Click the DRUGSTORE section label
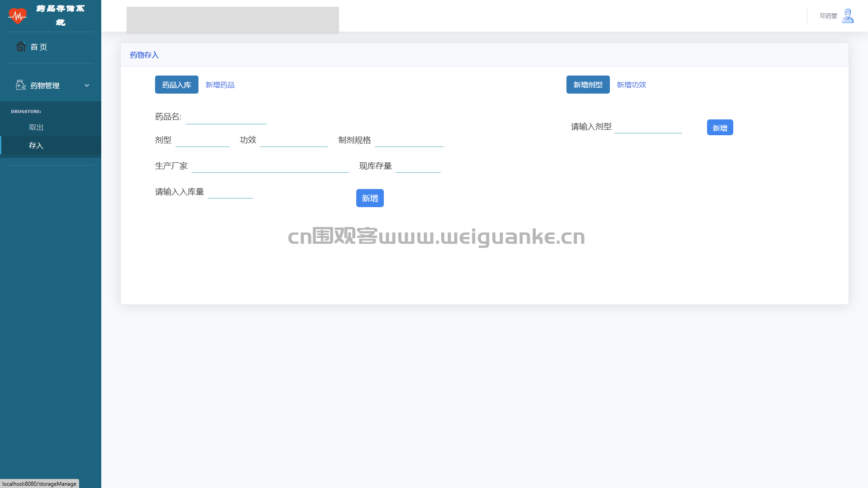The width and height of the screenshot is (868, 488). tap(26, 111)
